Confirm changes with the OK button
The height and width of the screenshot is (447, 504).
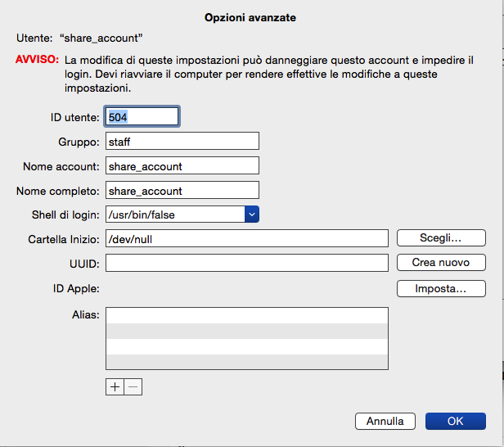point(456,422)
